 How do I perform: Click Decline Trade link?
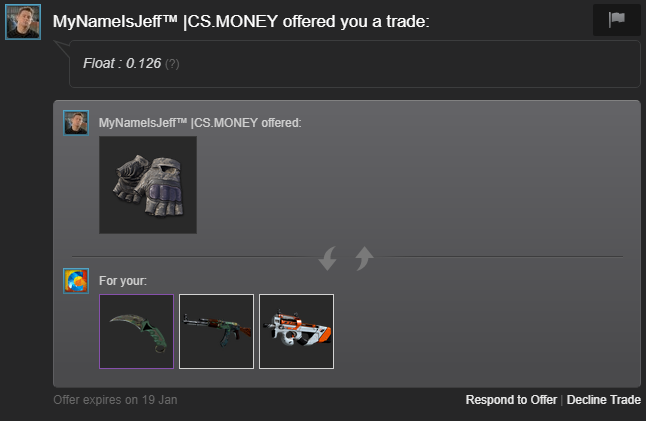604,400
